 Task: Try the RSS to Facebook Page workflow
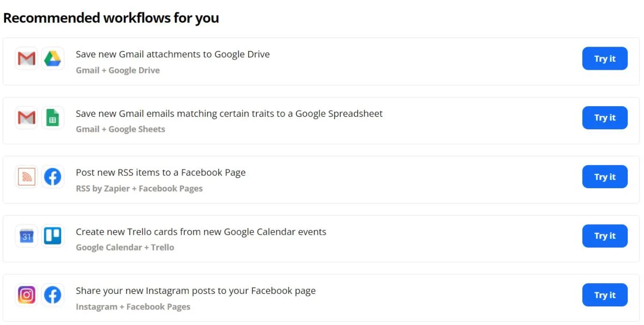click(x=605, y=177)
